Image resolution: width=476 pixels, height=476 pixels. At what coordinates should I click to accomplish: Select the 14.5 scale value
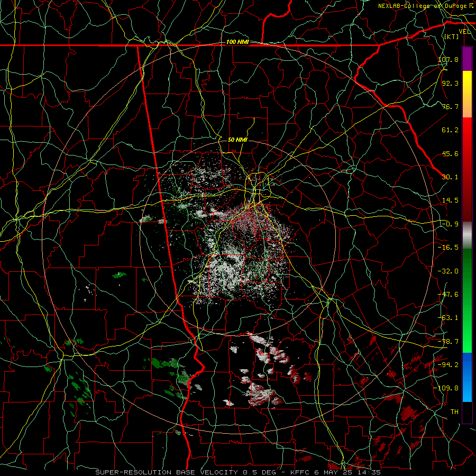click(x=450, y=200)
